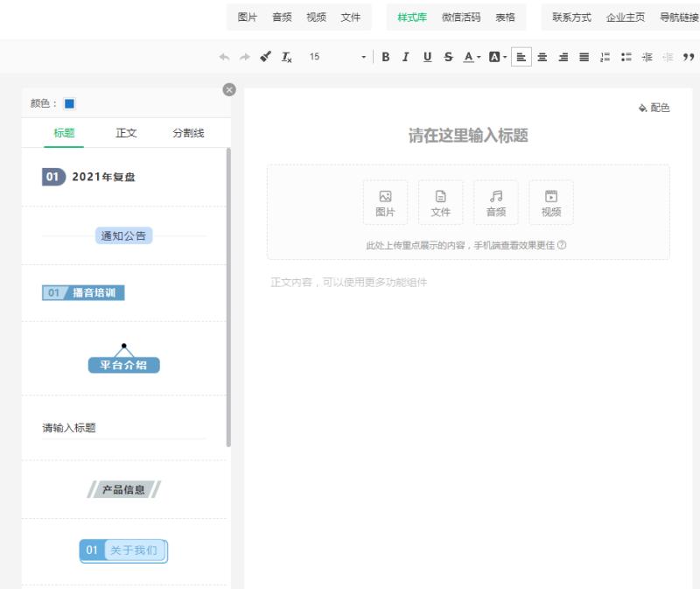Toggle bold formatting in the toolbar

pyautogui.click(x=385, y=57)
